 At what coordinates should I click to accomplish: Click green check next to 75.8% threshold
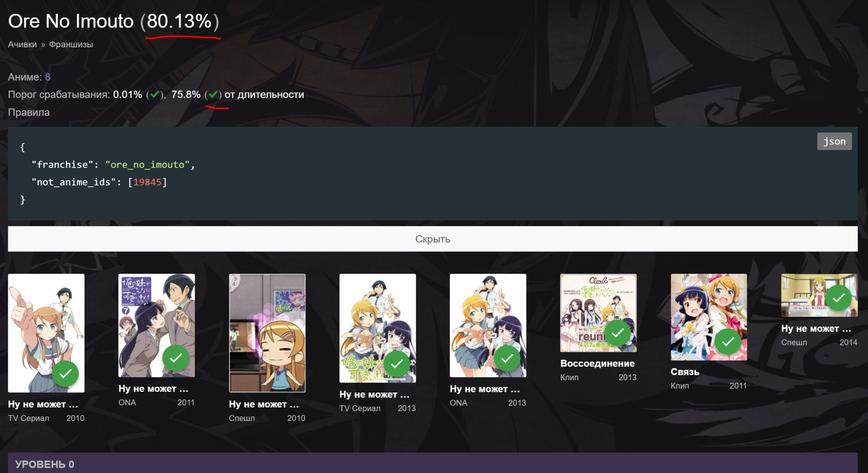coord(213,94)
